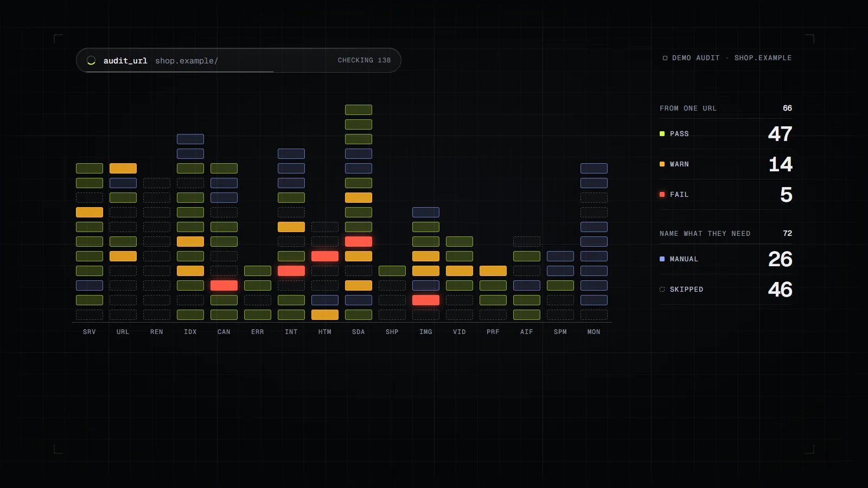Select the ERR column label
868x488 pixels.
coord(258,332)
